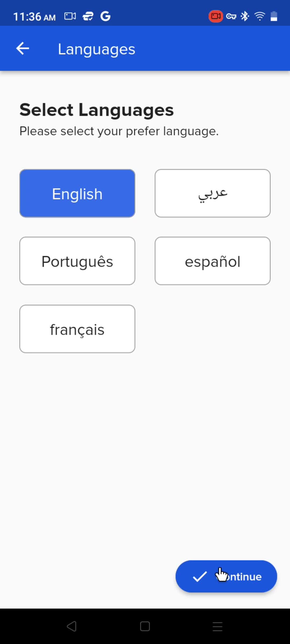This screenshot has width=290, height=644.
Task: Select Português as preferred language
Action: pyautogui.click(x=77, y=261)
